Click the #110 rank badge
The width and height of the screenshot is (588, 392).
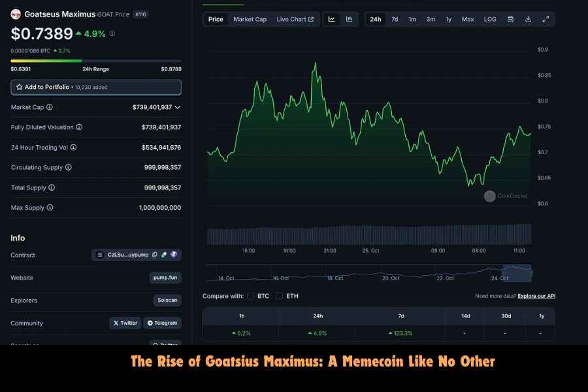click(x=140, y=14)
